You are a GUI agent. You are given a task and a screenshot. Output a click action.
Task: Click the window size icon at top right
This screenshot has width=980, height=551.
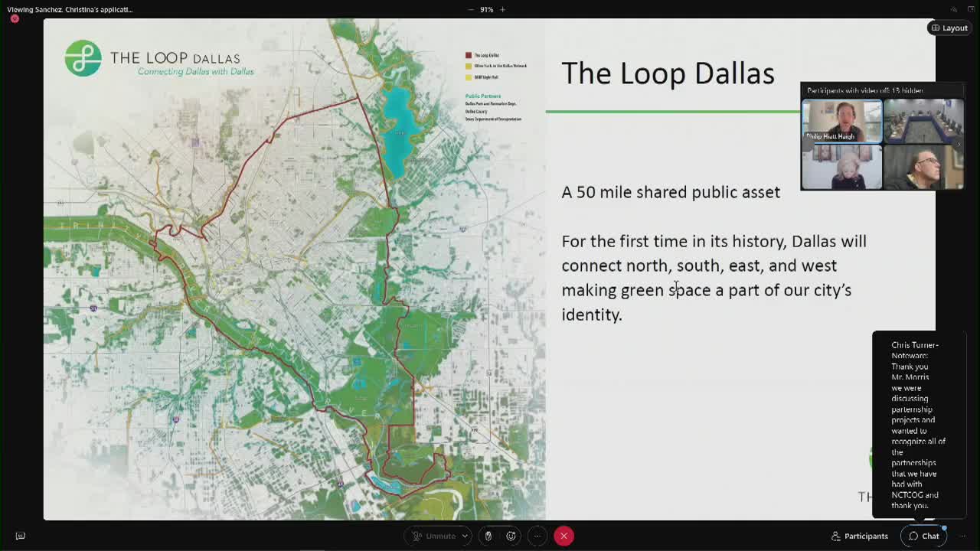click(971, 9)
